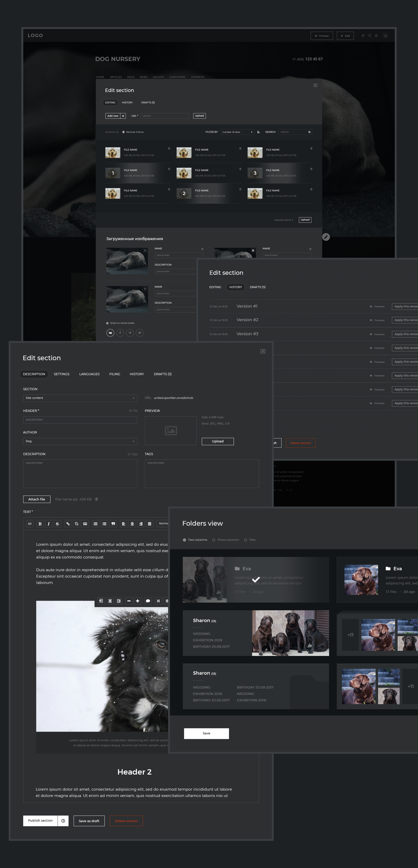Click Publish section button
This screenshot has height=868, width=418.
pyautogui.click(x=40, y=821)
